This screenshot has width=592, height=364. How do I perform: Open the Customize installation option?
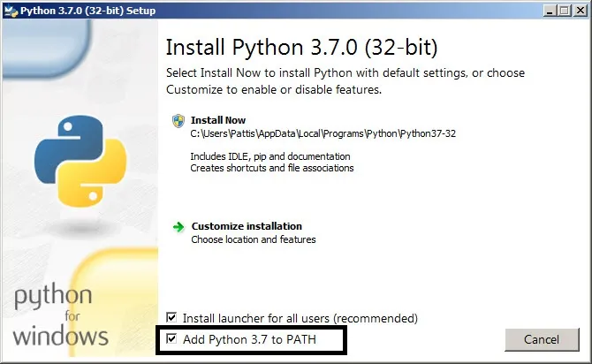pos(247,226)
